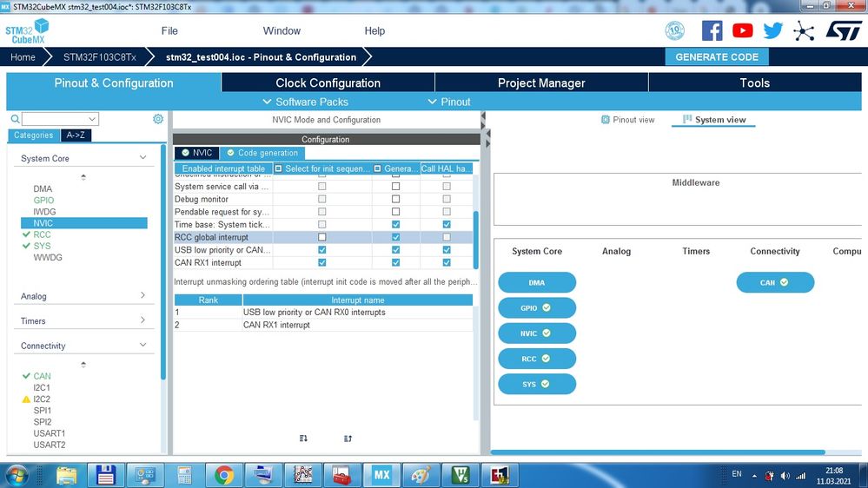
Task: Switch to Project Manager tab
Action: [541, 83]
